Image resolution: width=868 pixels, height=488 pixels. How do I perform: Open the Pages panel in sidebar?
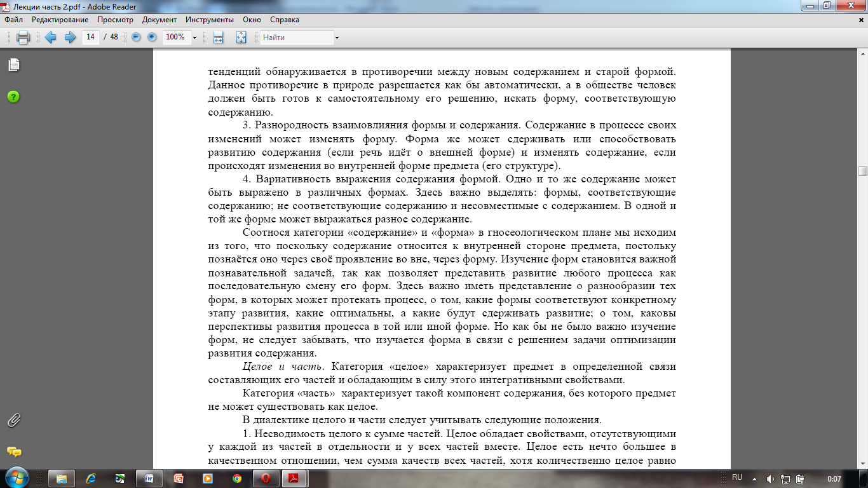tap(13, 65)
